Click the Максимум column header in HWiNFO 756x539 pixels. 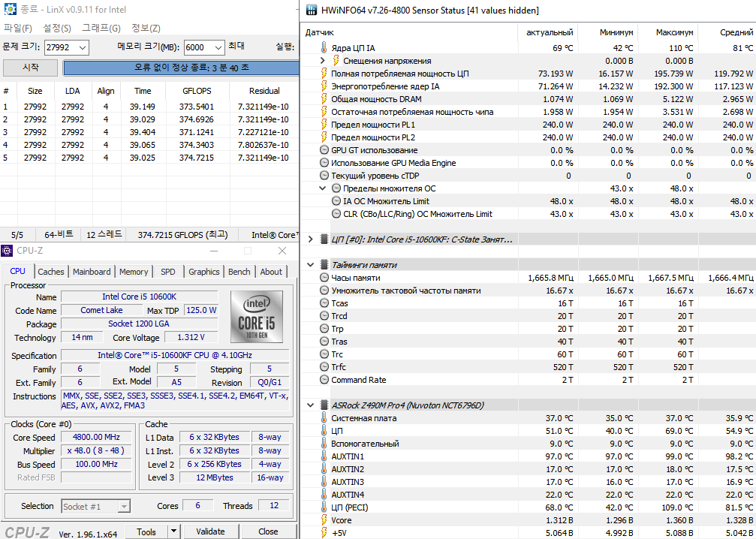[667, 32]
